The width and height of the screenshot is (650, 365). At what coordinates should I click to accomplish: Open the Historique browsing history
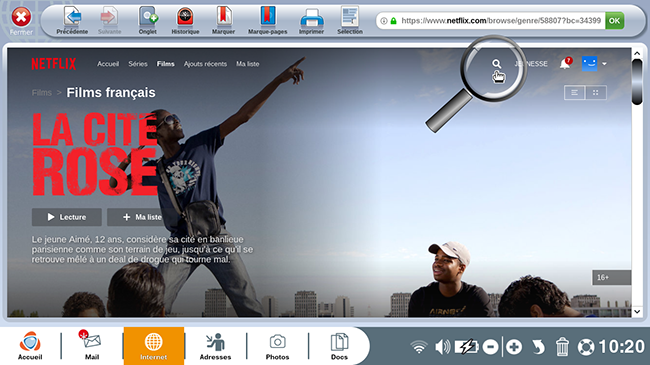click(x=185, y=20)
